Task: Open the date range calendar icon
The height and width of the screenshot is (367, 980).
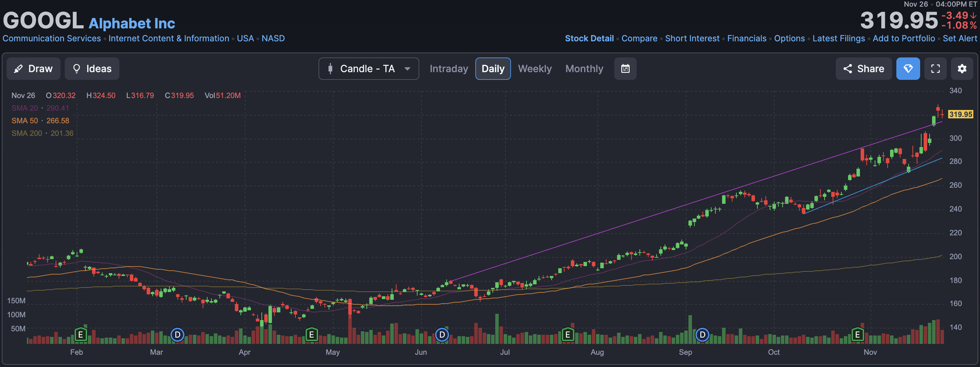Action: (x=625, y=69)
